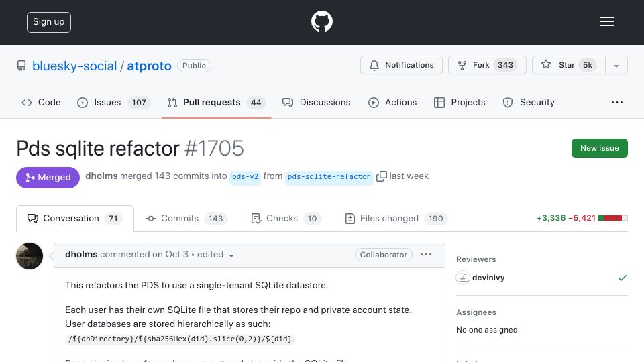644x362 pixels.
Task: View devinivy approval checkmark
Action: (x=623, y=278)
